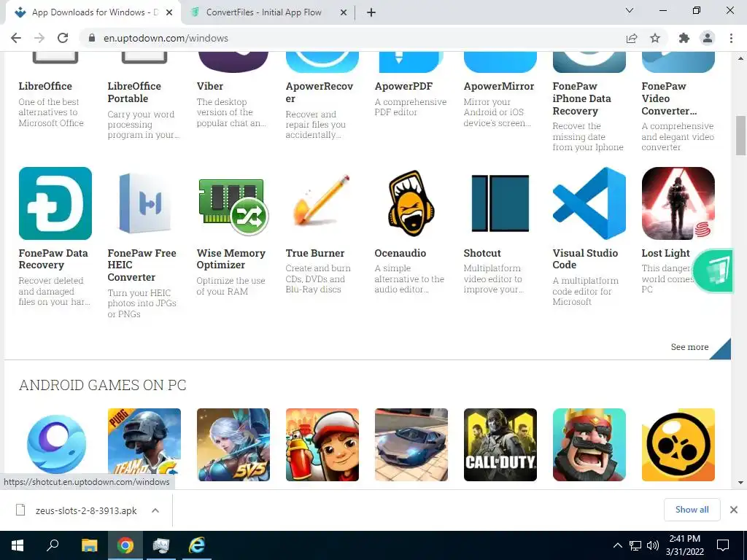Screen dimensions: 747x560
Task: Close the ConvertFiles tab
Action: (x=344, y=13)
